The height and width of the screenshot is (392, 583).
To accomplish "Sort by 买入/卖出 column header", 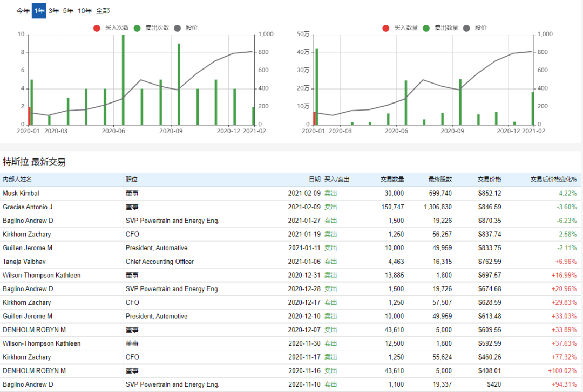I will (337, 180).
